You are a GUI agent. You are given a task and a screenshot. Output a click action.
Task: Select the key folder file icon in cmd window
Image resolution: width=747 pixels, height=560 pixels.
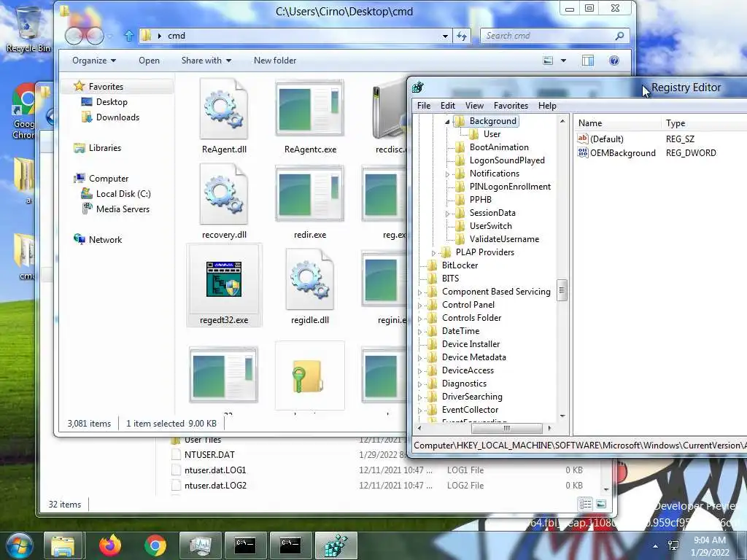[309, 376]
